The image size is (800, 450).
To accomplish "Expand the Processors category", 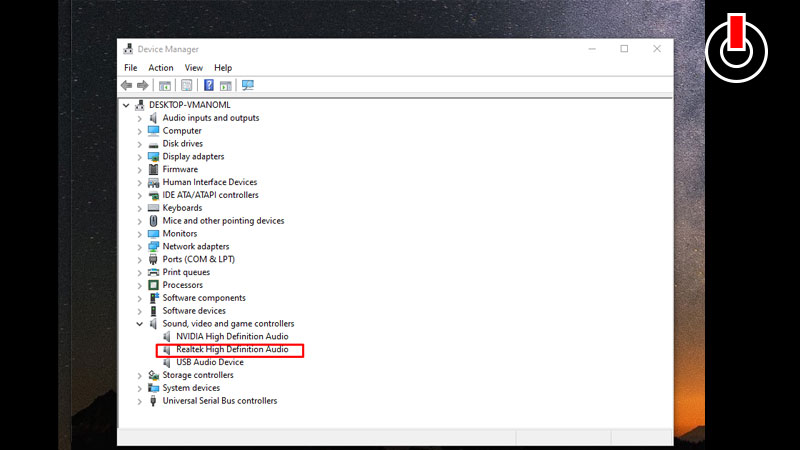I will [x=139, y=285].
